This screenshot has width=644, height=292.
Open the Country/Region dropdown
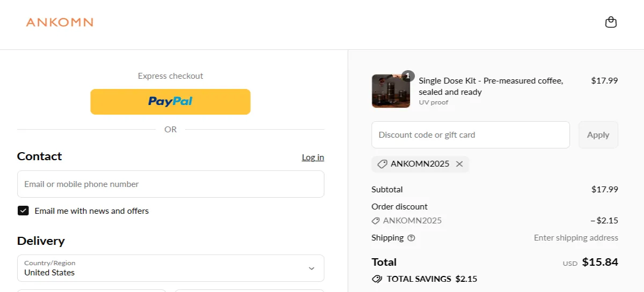(171, 268)
